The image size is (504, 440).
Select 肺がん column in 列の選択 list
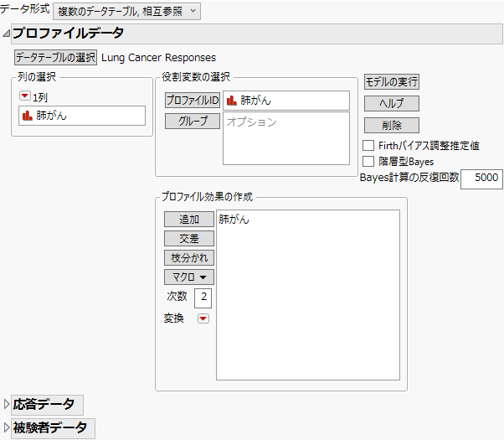point(57,116)
